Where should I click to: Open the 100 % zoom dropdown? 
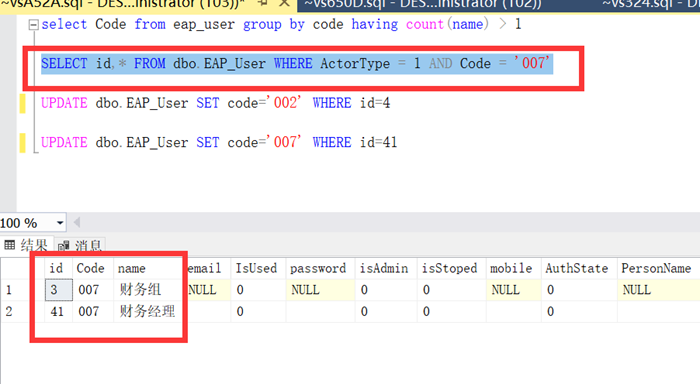point(60,223)
